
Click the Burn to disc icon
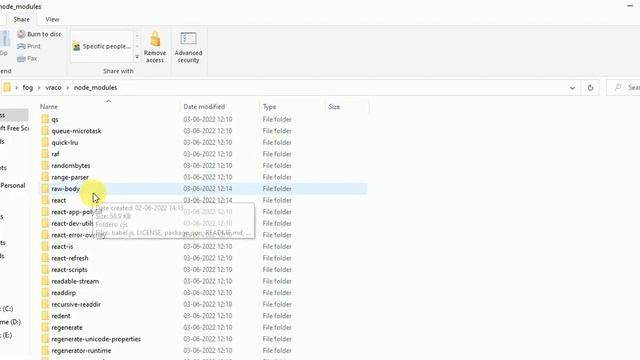[21, 34]
